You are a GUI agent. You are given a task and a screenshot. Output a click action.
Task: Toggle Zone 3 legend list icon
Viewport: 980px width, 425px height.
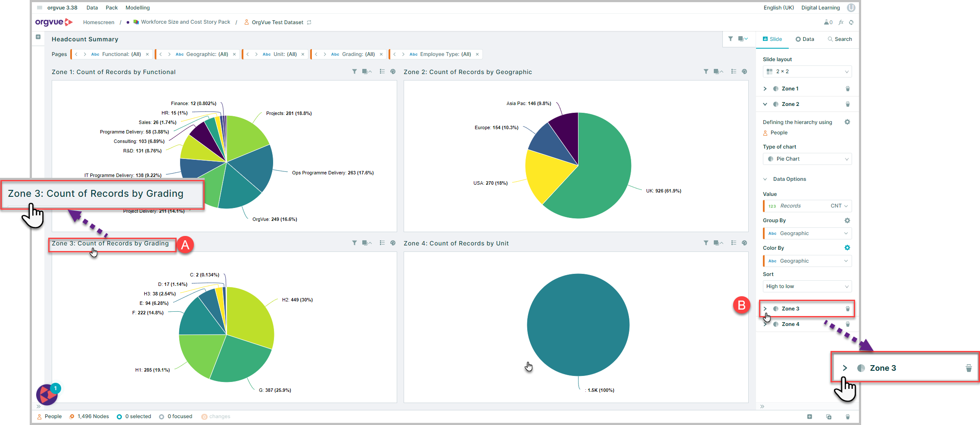tap(382, 243)
